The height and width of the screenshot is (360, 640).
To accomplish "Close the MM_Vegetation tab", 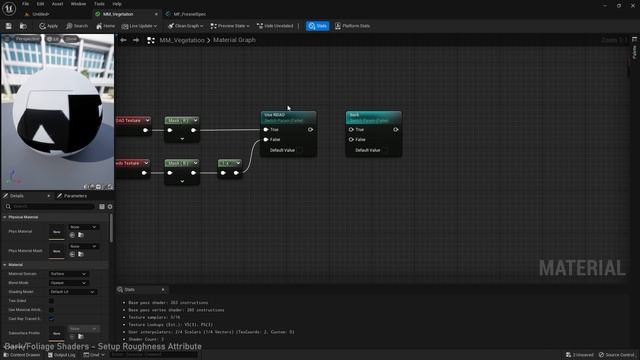I will 156,14.
